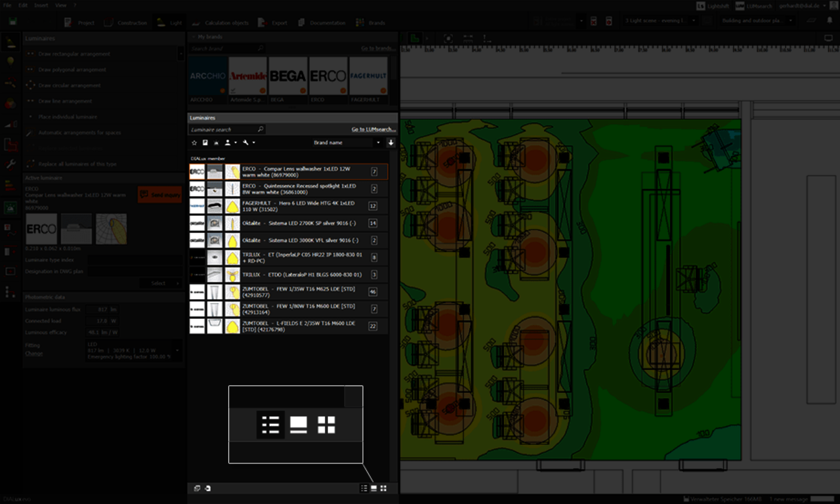Collapse the My brands section

[193, 37]
